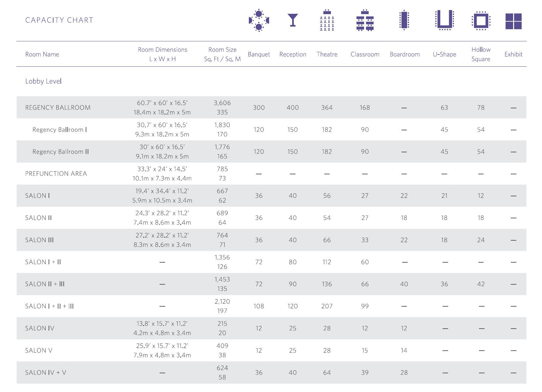Click Salon II theatre value 54

(x=327, y=218)
